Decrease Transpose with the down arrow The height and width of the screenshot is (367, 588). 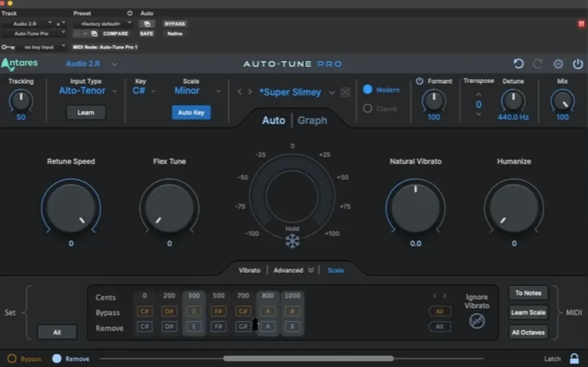(x=478, y=114)
